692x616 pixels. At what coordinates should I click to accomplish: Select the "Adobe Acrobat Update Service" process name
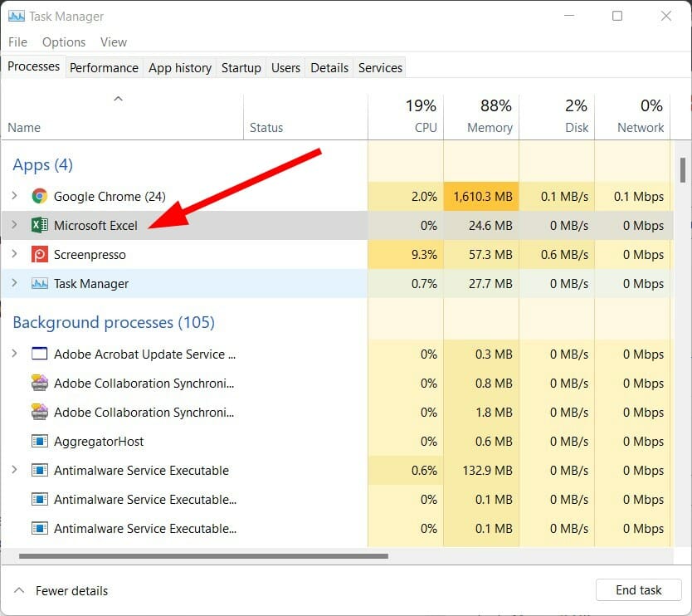[144, 354]
